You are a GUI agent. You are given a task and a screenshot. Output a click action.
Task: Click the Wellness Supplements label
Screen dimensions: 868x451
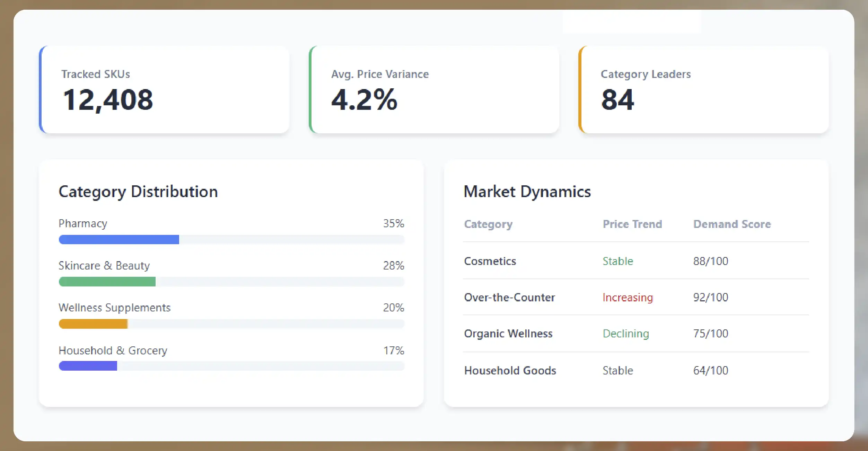(115, 308)
